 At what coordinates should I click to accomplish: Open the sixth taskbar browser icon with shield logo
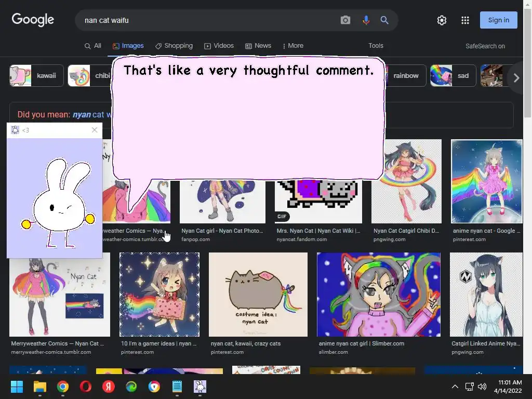point(154,387)
